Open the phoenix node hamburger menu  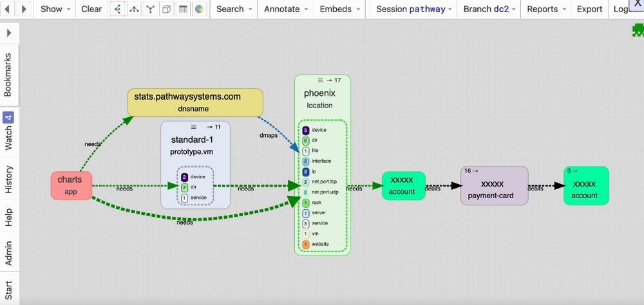[x=321, y=80]
